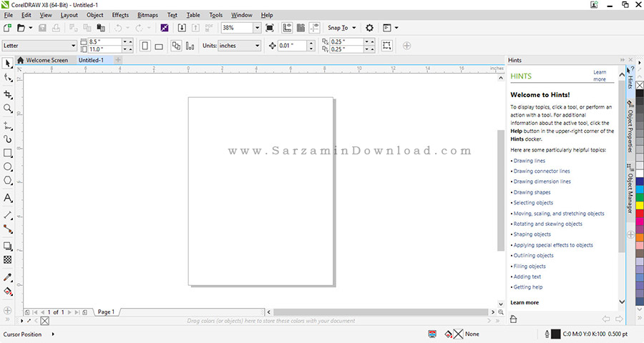Select the Text tool
Image resolution: width=644 pixels, height=343 pixels.
[7, 198]
